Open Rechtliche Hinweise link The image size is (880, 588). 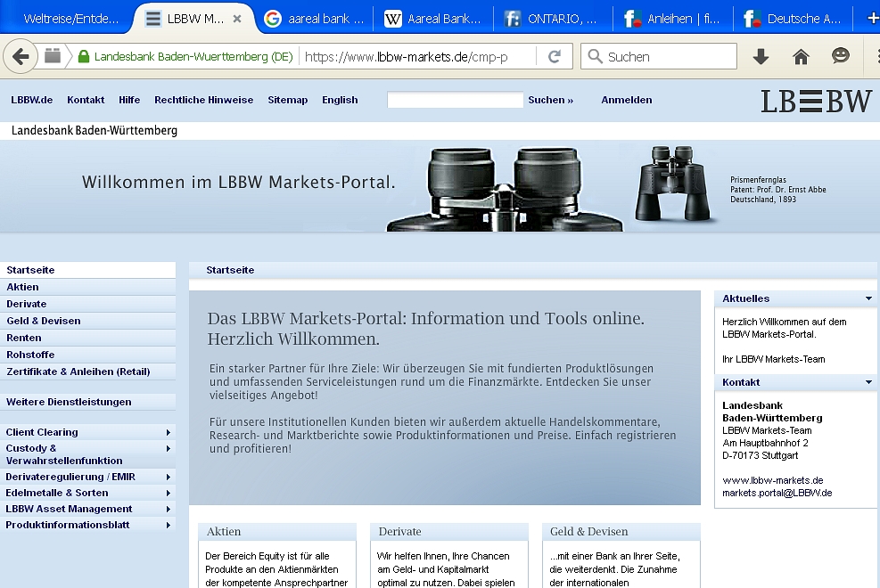pyautogui.click(x=203, y=100)
